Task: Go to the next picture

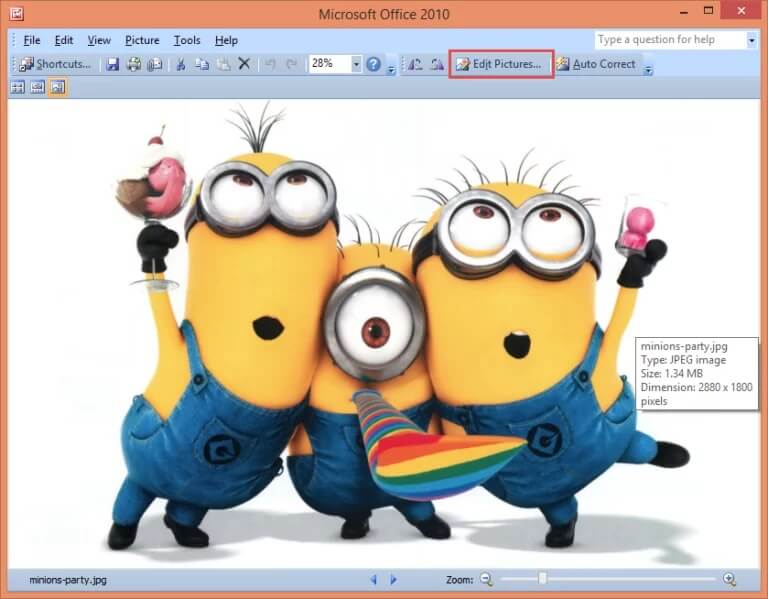Action: pyautogui.click(x=393, y=579)
